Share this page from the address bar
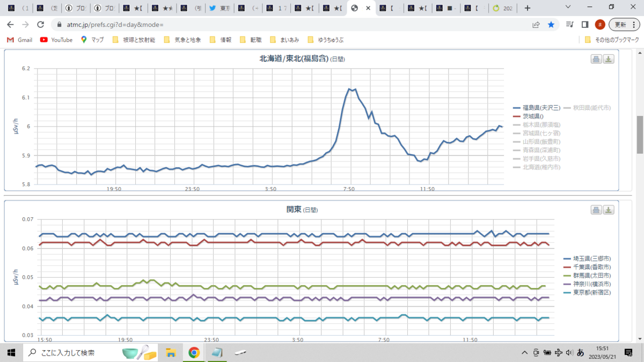Image resolution: width=644 pixels, height=362 pixels. [x=536, y=25]
